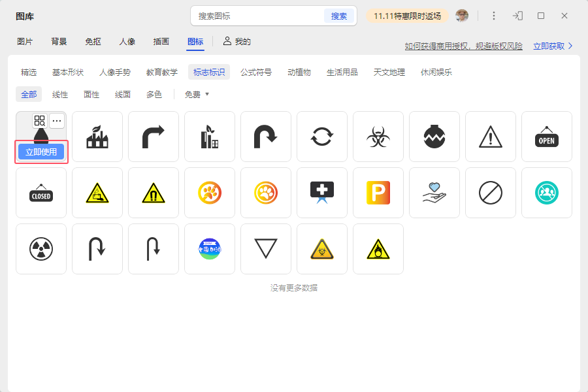Viewport: 588px width, 392px height.
Task: Pick the yellow hot drink warning triangle
Action: [x=97, y=193]
